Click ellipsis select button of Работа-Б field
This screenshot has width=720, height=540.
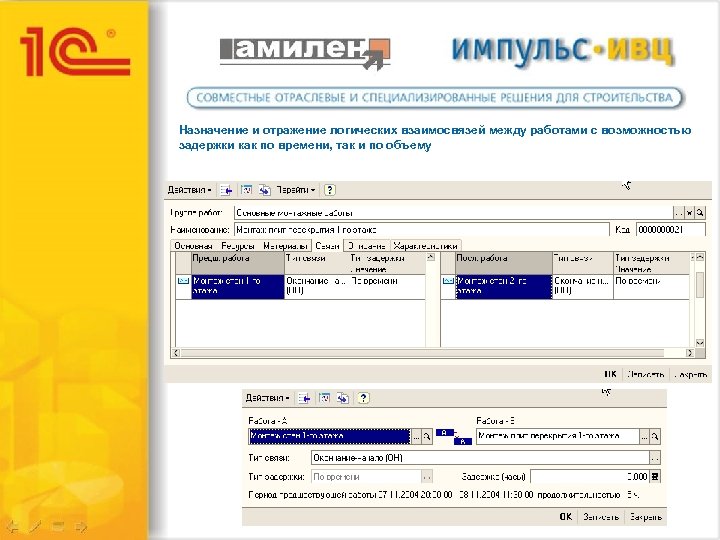(644, 437)
